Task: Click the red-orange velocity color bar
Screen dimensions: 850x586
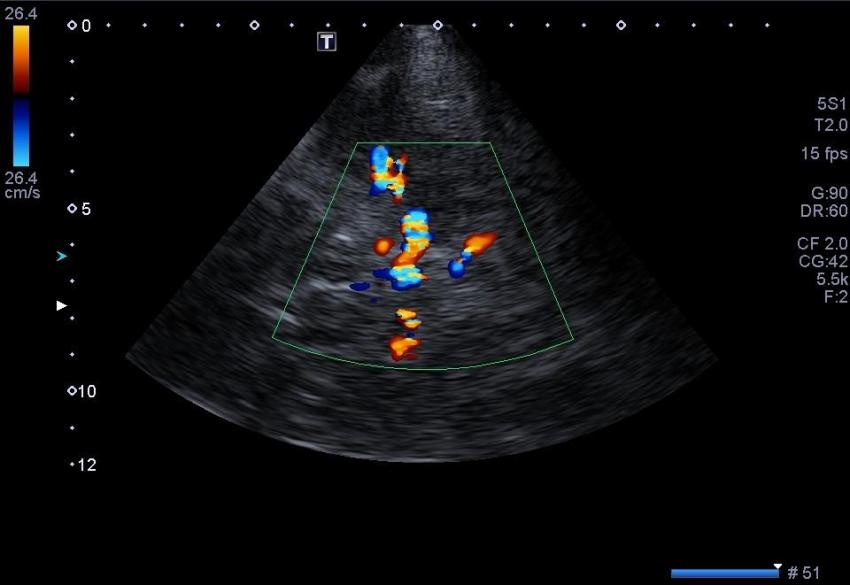Action: point(21,59)
